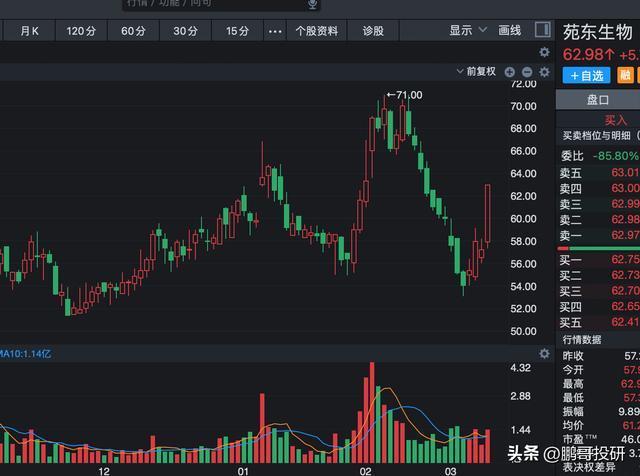Click the microphone icon in search bar
Screen dimensions: 640x476
pyautogui.click(x=298, y=5)
